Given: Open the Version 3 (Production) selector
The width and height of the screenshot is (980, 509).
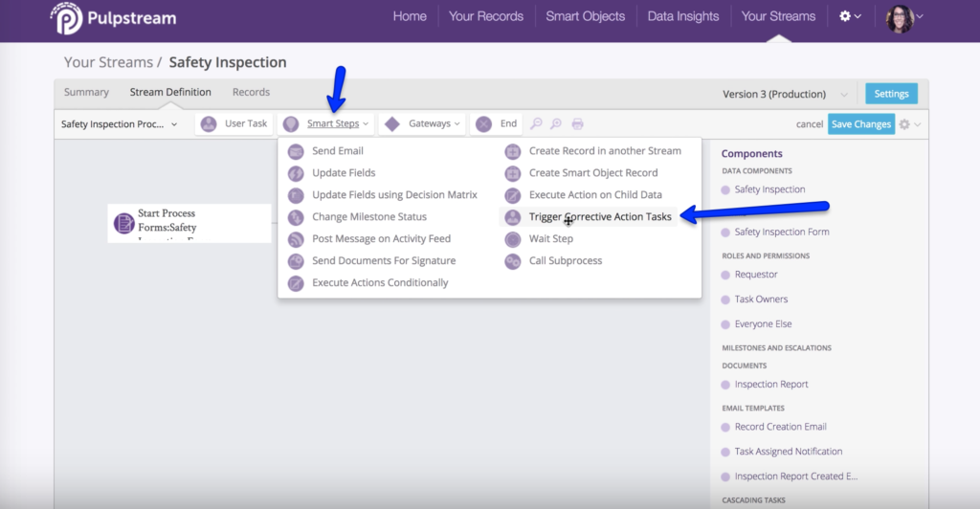Looking at the screenshot, I should pos(785,94).
